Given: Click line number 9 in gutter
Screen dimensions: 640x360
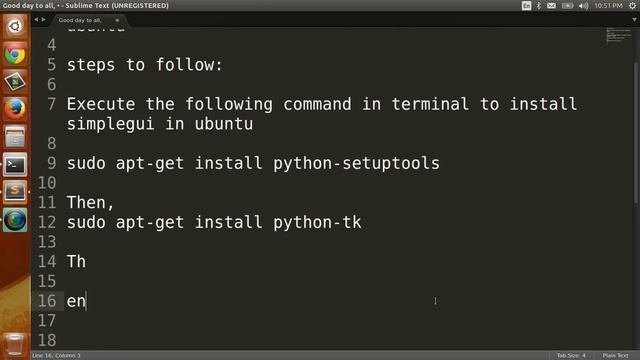Looking at the screenshot, I should point(51,163).
